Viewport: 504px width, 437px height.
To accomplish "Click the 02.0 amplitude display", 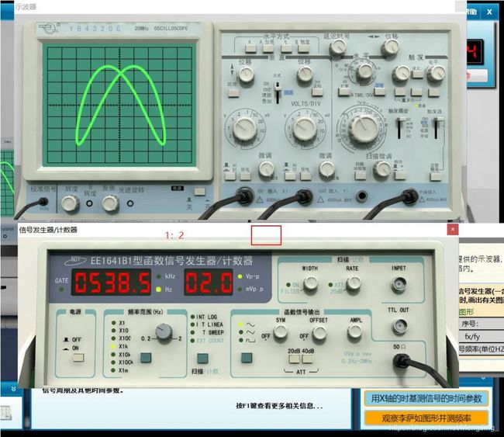I will click(209, 283).
